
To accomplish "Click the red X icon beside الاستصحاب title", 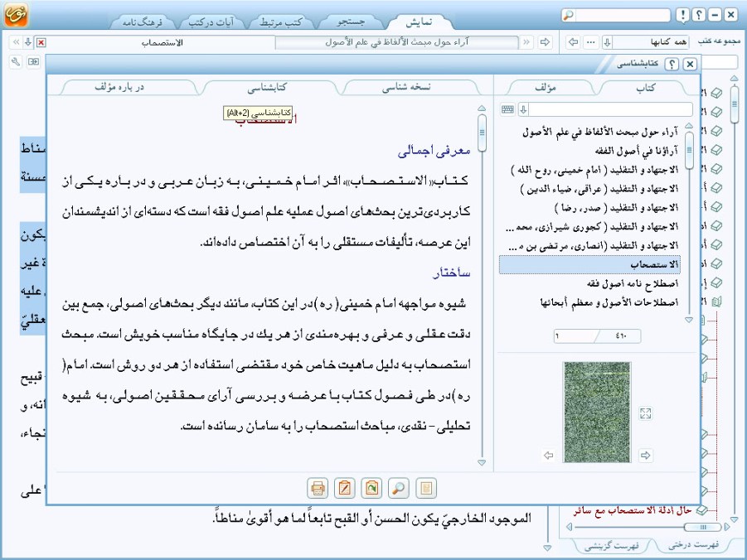I will tap(41, 43).
